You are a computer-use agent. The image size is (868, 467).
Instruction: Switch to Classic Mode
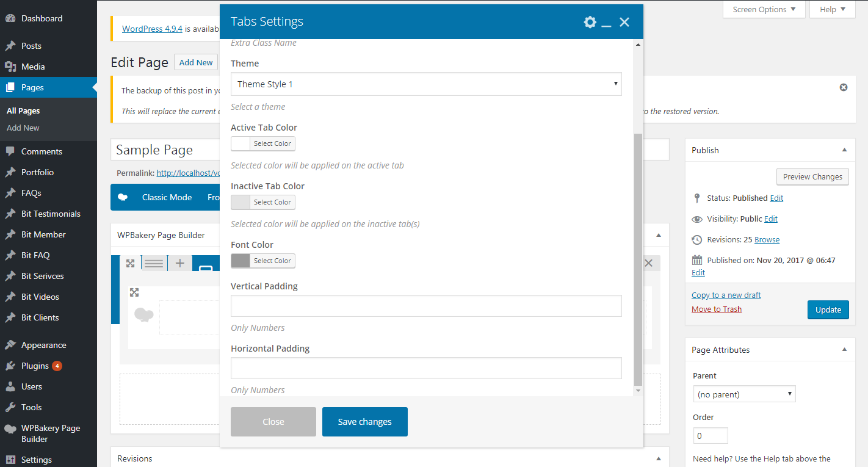tap(167, 197)
